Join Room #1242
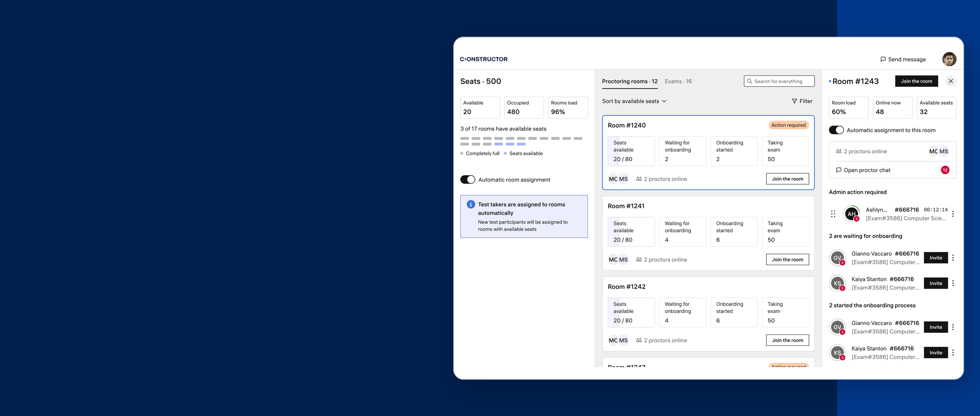 click(787, 340)
